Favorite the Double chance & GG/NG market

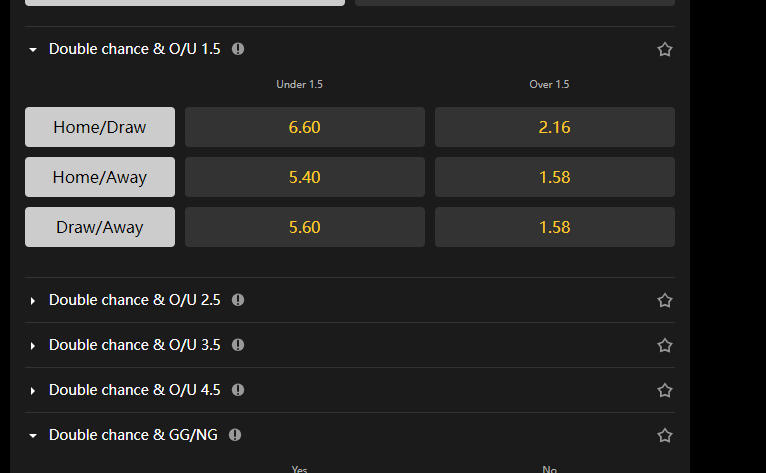[x=665, y=435]
